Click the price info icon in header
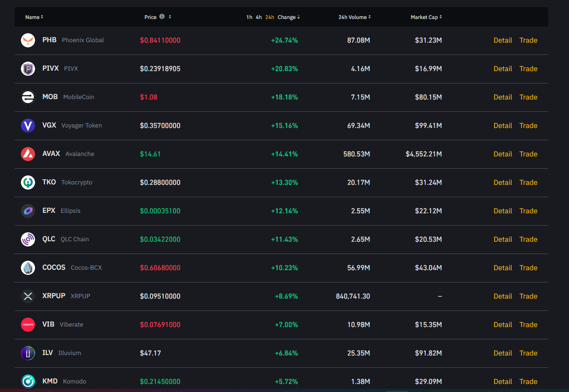The width and height of the screenshot is (569, 392). click(x=162, y=17)
